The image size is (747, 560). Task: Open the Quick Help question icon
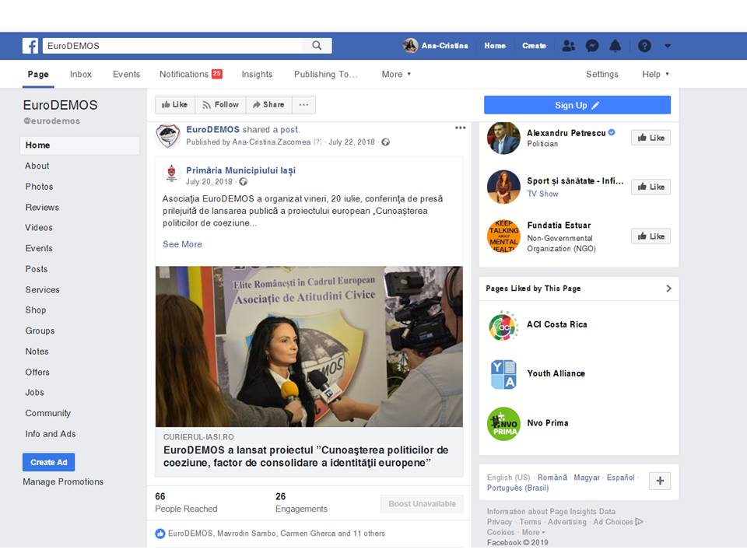(644, 46)
